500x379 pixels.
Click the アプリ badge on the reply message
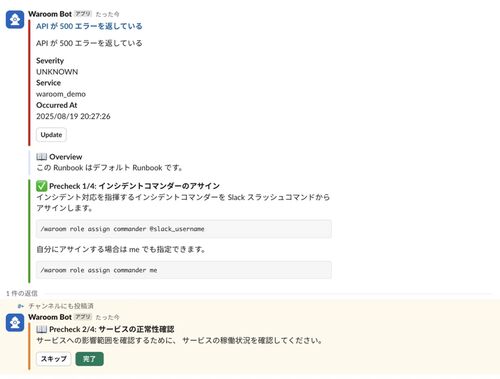coord(83,317)
